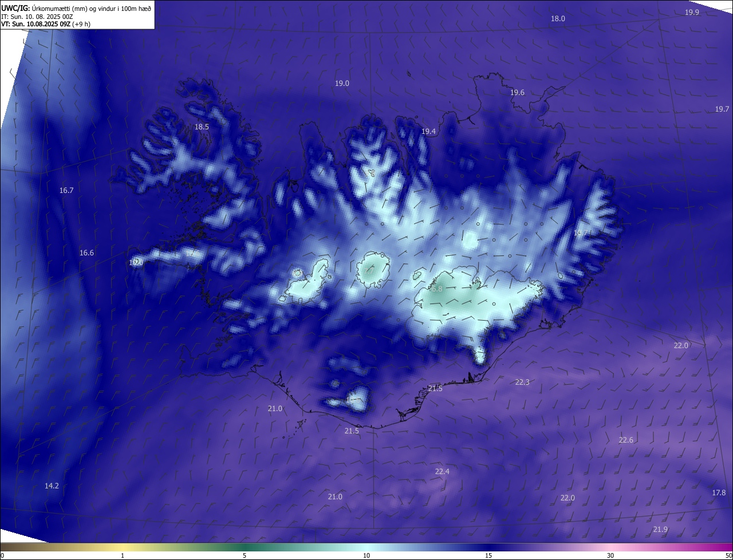The image size is (733, 560).
Task: Click the 19.6 value label
Action: pos(517,93)
